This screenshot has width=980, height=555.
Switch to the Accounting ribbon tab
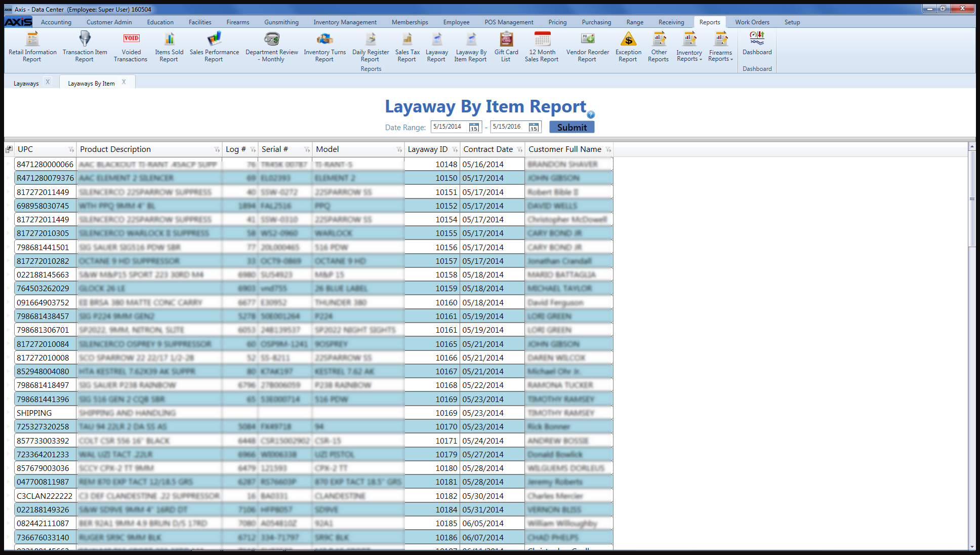coord(56,22)
